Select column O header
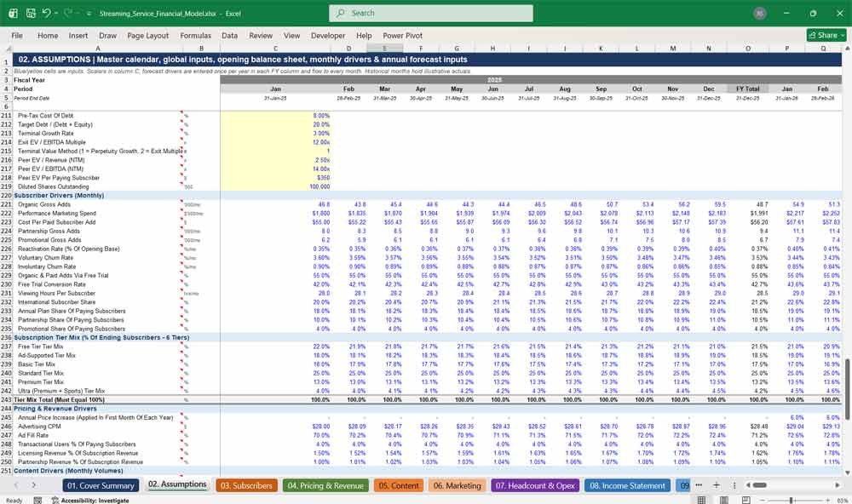Viewport: 852px width, 504px height. click(x=748, y=49)
